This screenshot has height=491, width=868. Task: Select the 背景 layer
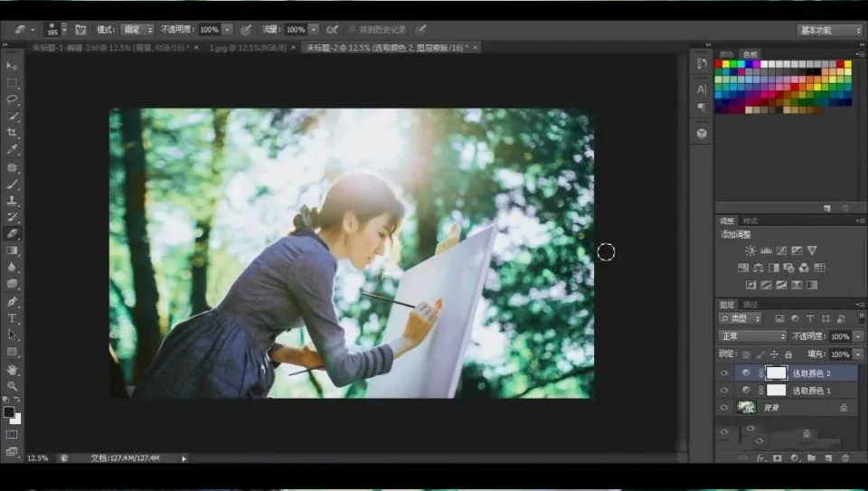[x=787, y=408]
